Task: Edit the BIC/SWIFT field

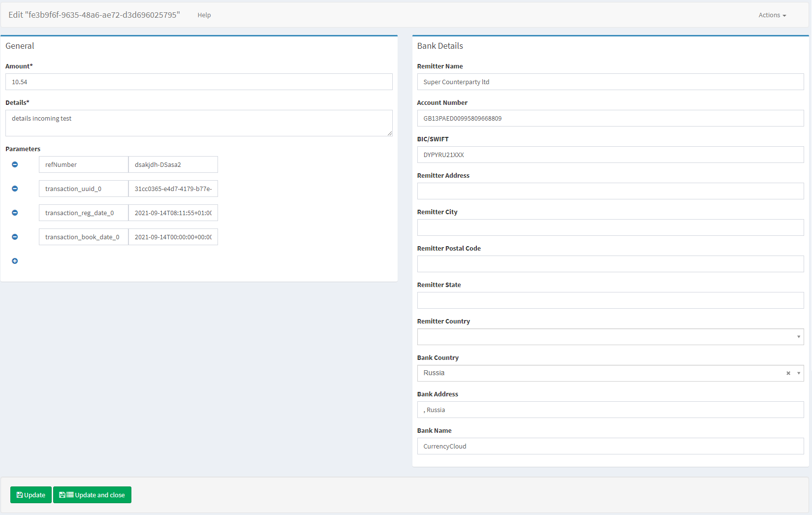Action: (x=610, y=155)
